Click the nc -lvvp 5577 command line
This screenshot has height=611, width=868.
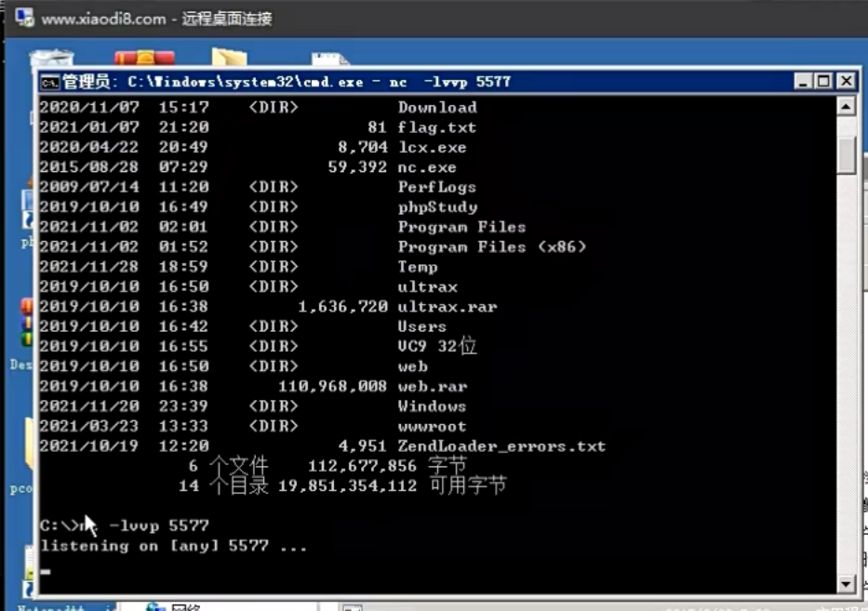coord(124,525)
